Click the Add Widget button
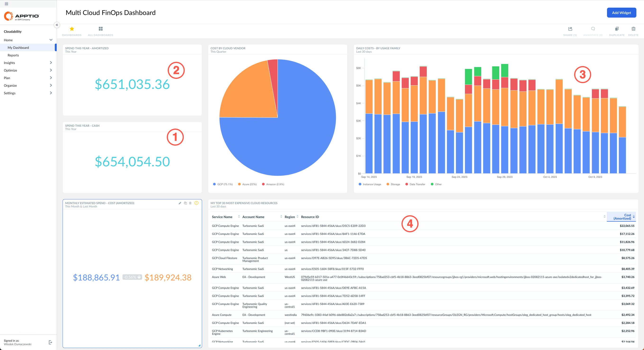The image size is (644, 350). point(621,13)
